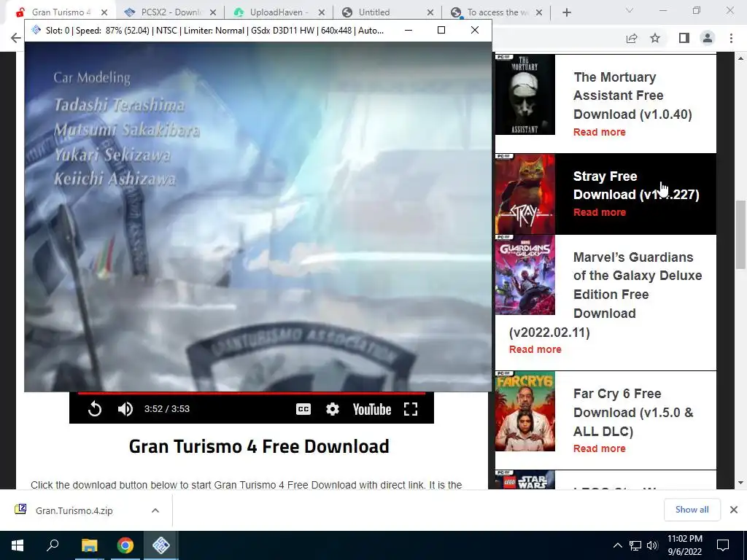Screen dimensions: 747x560
Task: Read more about Stray
Action: coord(600,212)
